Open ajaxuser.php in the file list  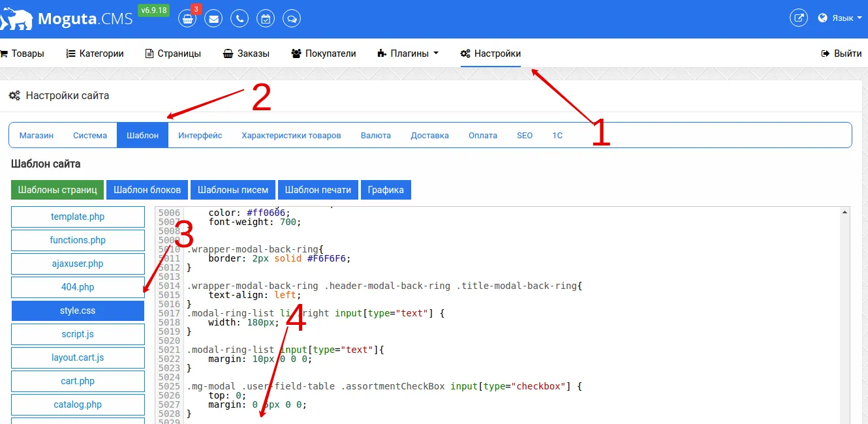[x=78, y=264]
